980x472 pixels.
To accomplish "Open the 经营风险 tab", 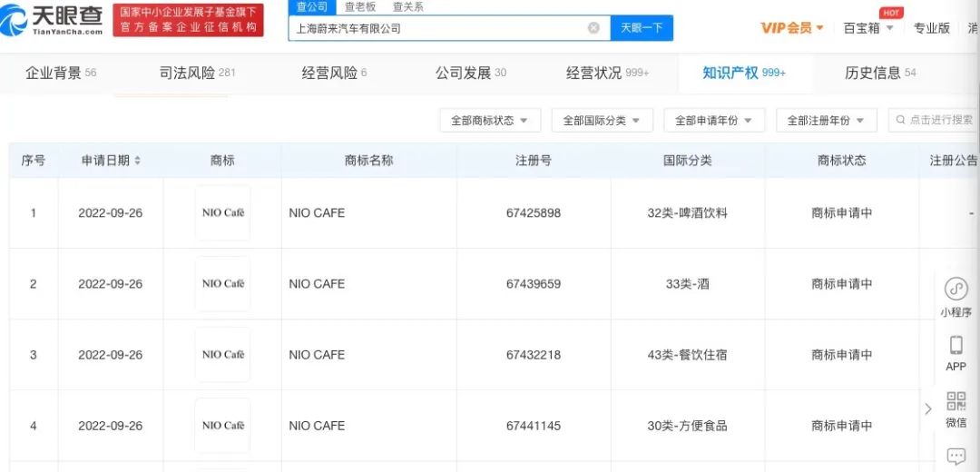I will 334,74.
